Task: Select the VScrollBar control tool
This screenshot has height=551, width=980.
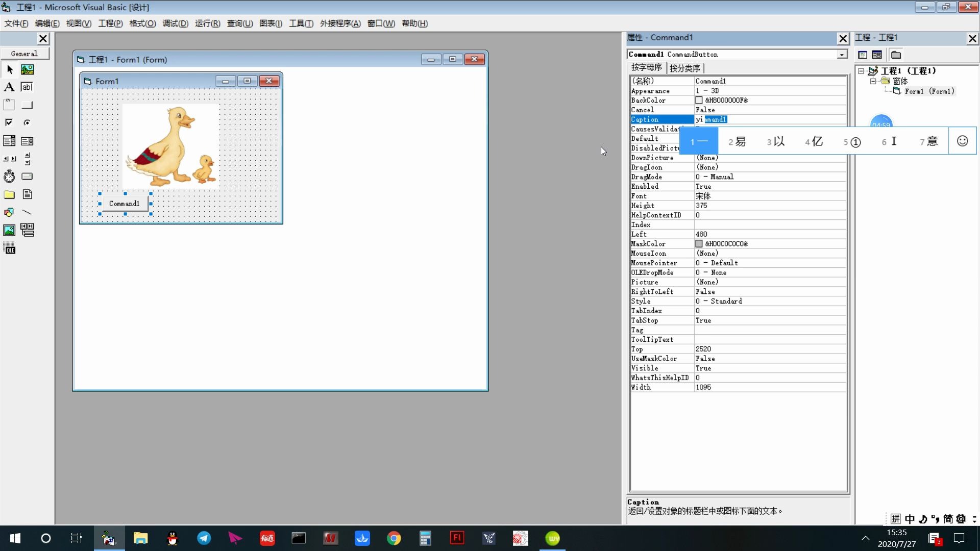Action: (27, 159)
